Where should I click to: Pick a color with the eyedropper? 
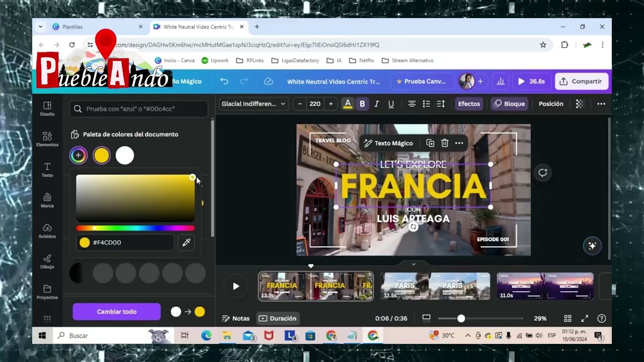186,242
